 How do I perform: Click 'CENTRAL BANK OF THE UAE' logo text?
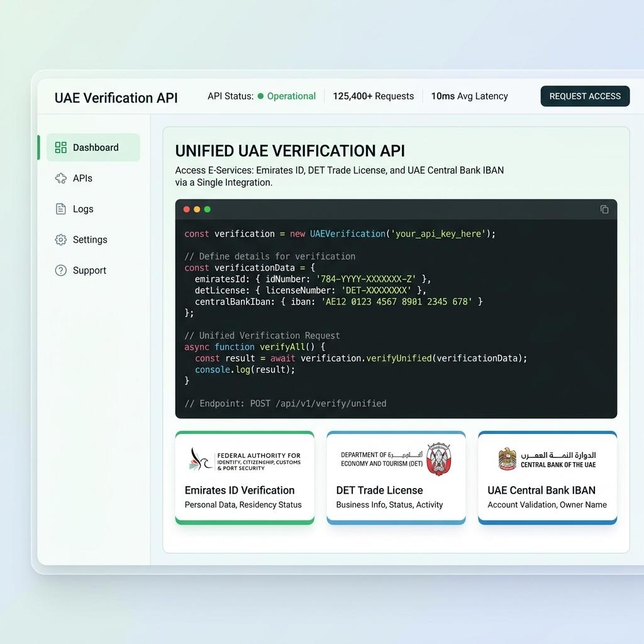pyautogui.click(x=558, y=465)
